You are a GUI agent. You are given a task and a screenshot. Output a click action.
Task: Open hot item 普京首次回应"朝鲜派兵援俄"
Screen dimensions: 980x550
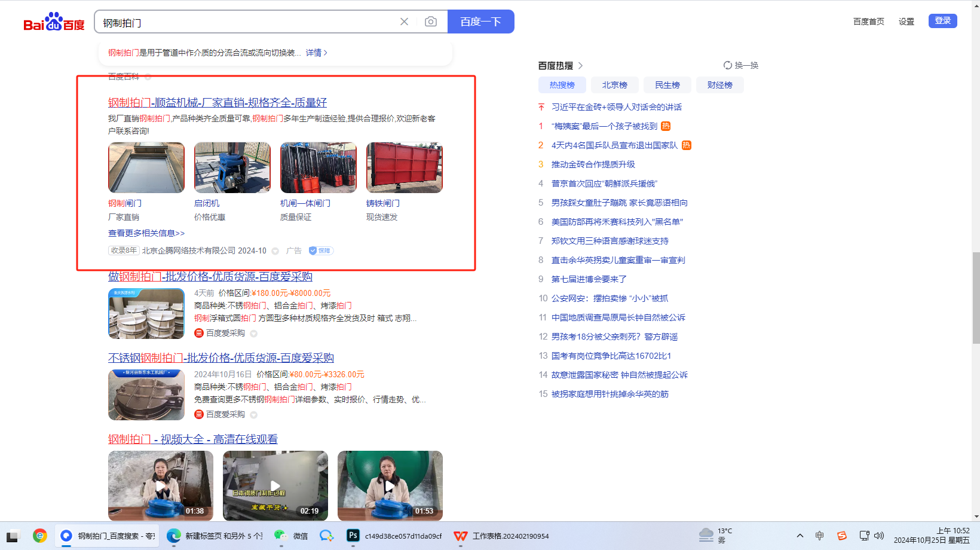[604, 184]
